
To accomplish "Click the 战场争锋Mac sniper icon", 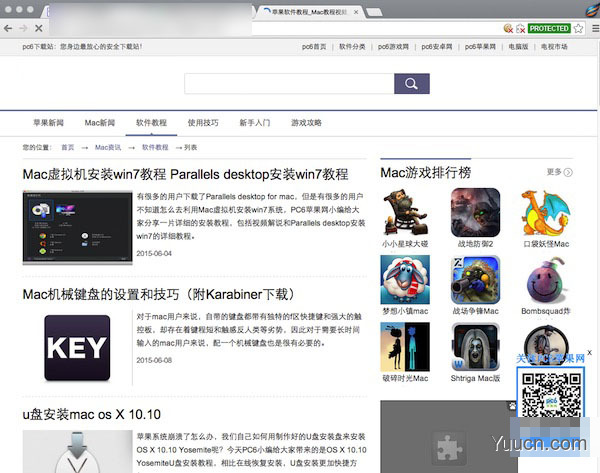I will coord(476,280).
